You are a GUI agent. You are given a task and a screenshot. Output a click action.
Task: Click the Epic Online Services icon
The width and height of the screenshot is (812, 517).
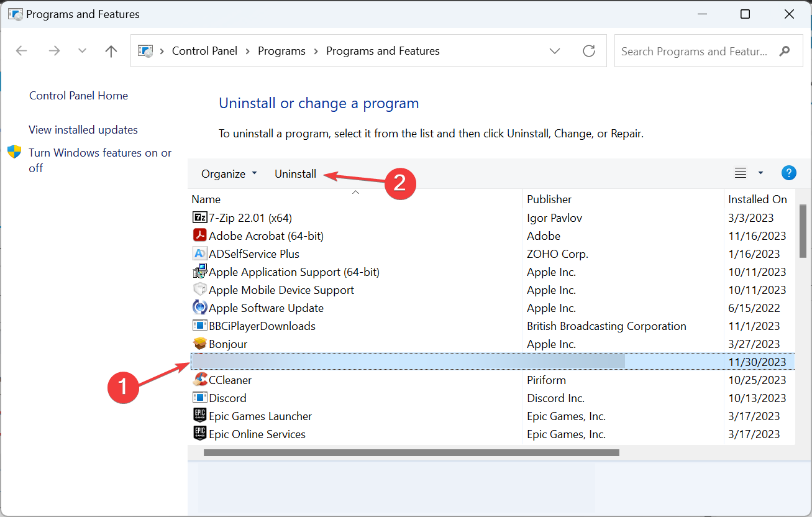tap(199, 434)
